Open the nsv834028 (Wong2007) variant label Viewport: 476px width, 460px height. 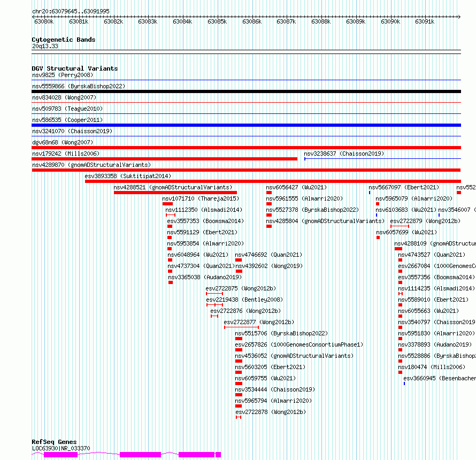pos(64,97)
